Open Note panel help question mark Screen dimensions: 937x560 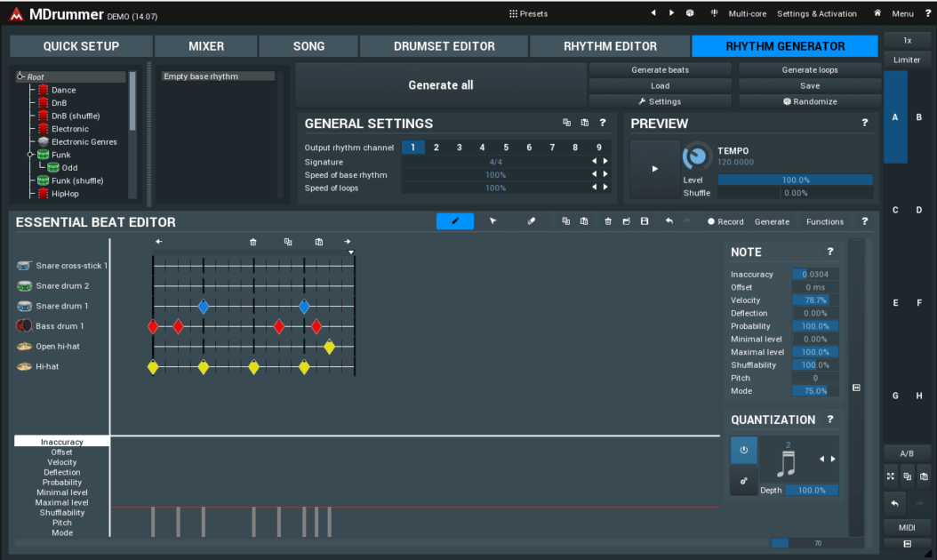point(829,252)
